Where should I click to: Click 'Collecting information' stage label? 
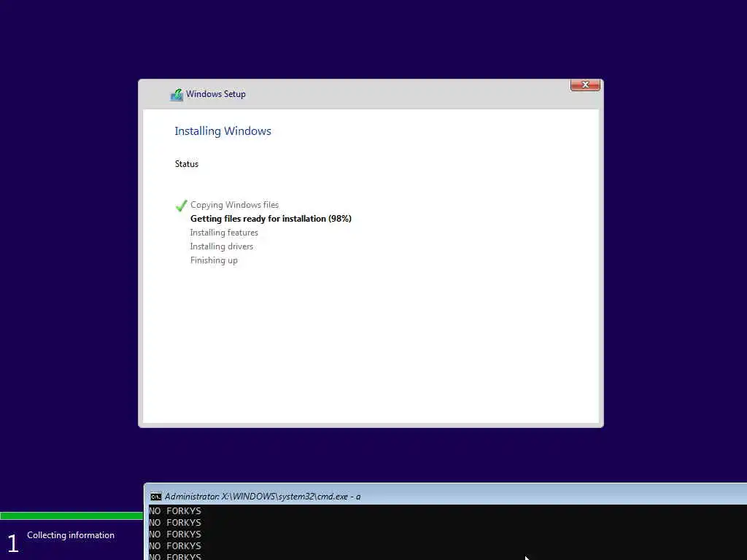pyautogui.click(x=71, y=535)
